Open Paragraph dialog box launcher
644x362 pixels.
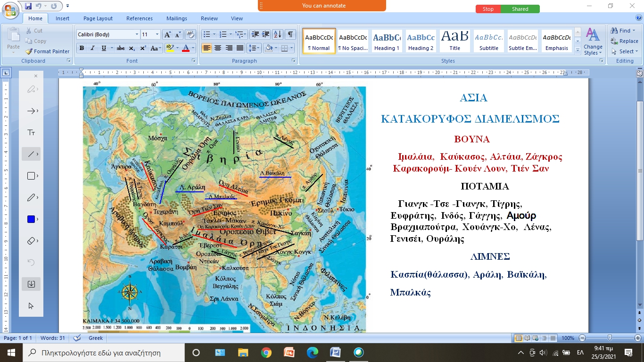click(x=294, y=61)
